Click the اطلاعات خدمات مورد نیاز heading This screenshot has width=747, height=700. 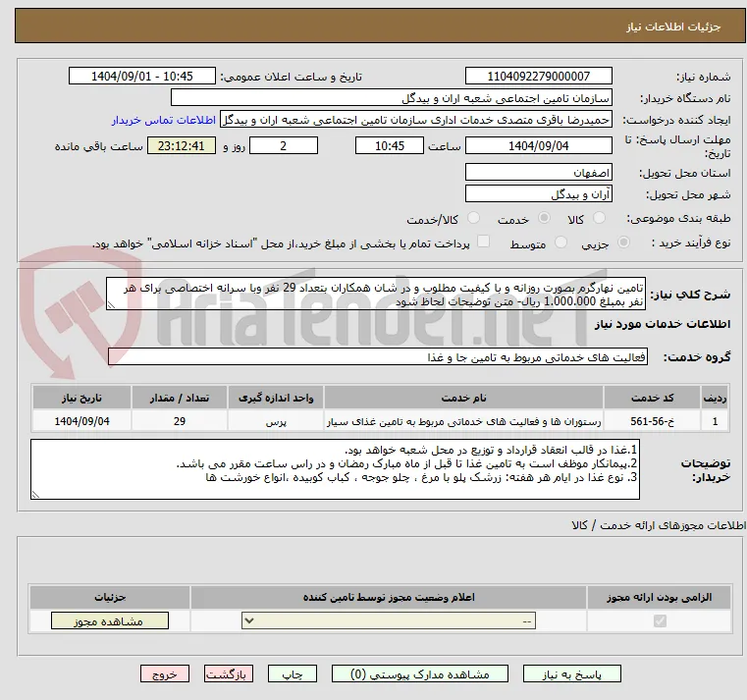663,324
